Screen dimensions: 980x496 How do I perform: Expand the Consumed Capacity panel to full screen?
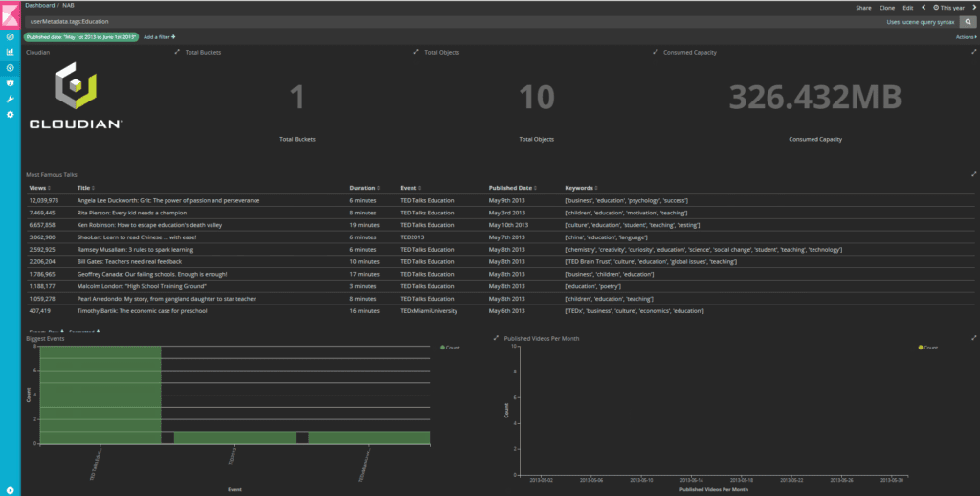tap(973, 52)
